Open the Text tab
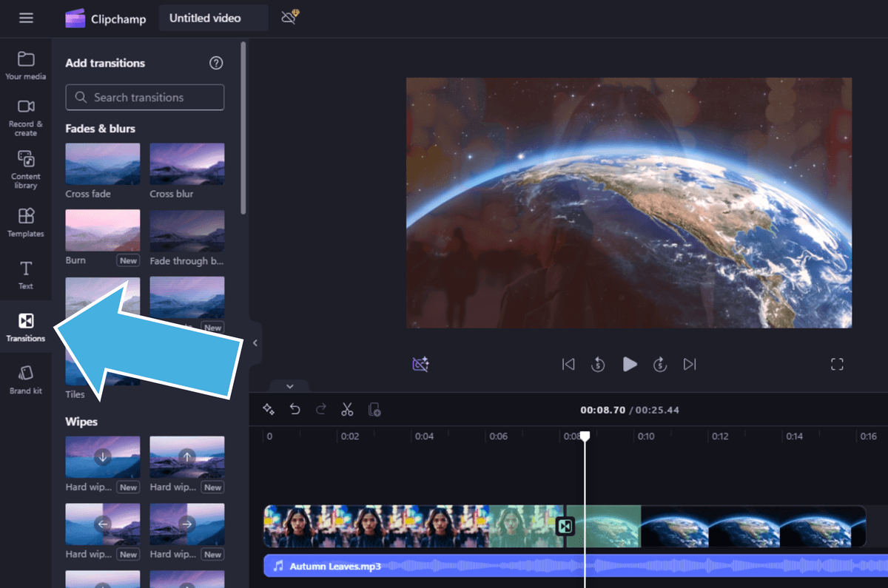Image resolution: width=888 pixels, height=588 pixels. point(26,274)
